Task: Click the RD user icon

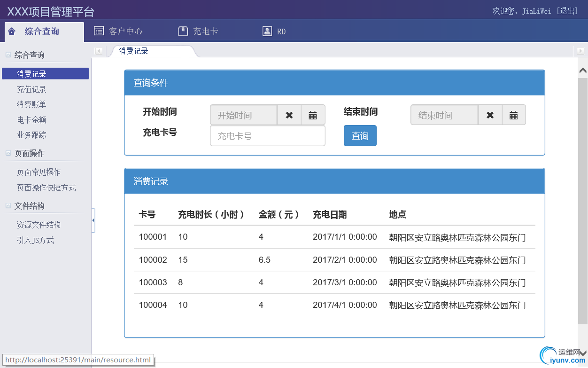Action: pyautogui.click(x=267, y=31)
